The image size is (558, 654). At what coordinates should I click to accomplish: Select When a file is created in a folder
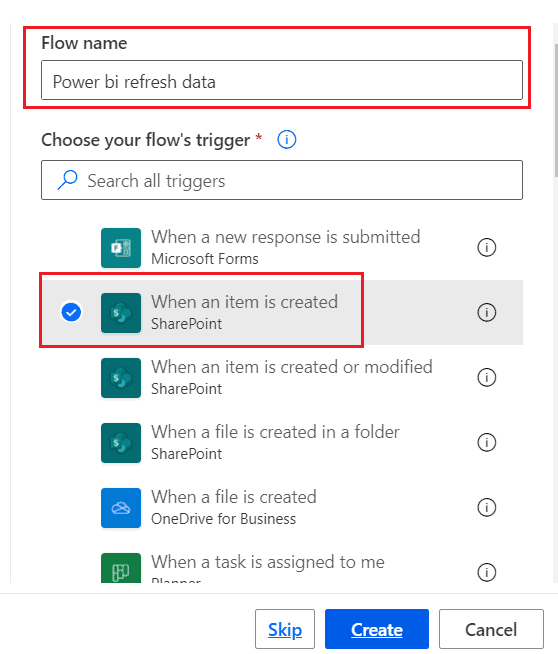(282, 443)
